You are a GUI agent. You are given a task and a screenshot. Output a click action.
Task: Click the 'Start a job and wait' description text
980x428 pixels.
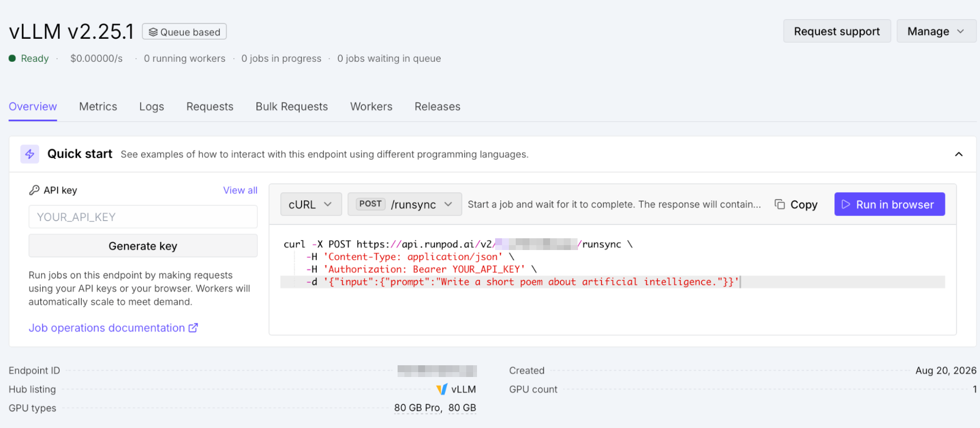614,204
